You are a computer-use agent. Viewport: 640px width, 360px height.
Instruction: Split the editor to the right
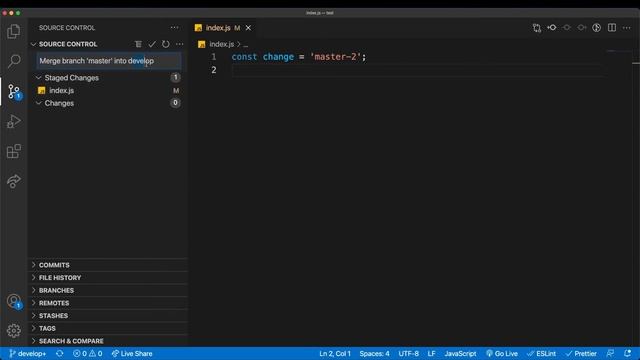[x=611, y=28]
